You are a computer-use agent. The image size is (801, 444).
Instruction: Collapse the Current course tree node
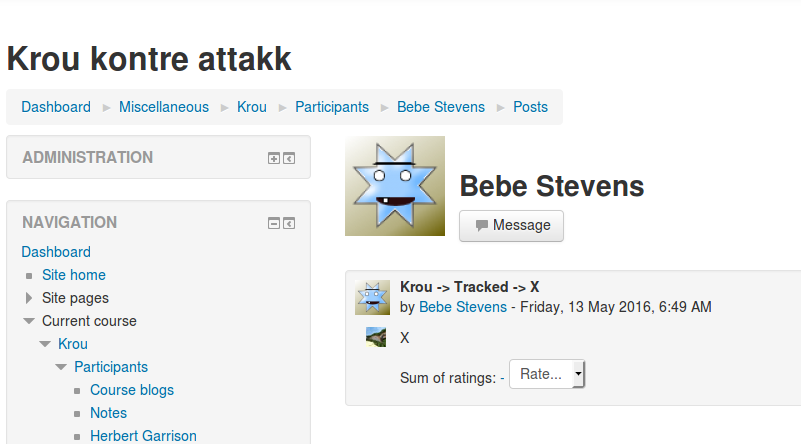[29, 321]
